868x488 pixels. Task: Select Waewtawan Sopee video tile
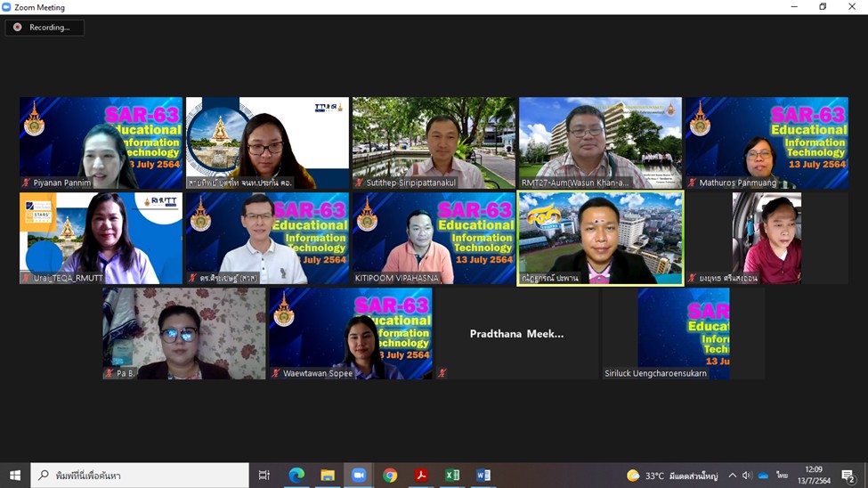(x=351, y=333)
